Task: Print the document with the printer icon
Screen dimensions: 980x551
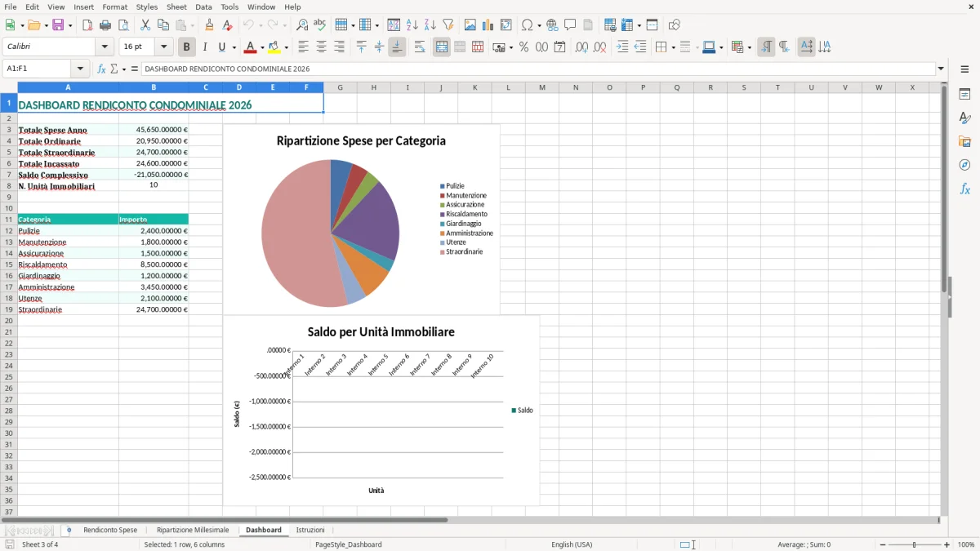Action: tap(105, 25)
